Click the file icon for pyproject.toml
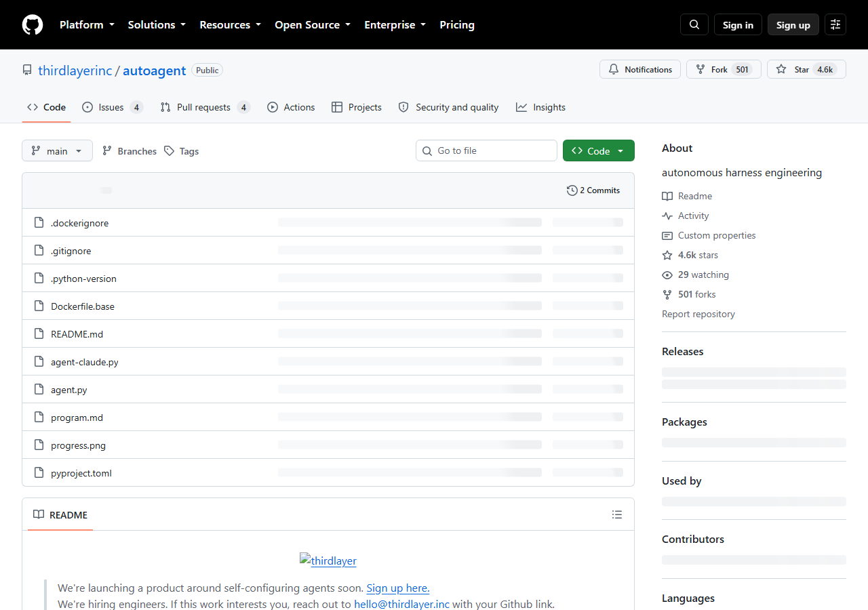This screenshot has height=610, width=868. click(39, 473)
